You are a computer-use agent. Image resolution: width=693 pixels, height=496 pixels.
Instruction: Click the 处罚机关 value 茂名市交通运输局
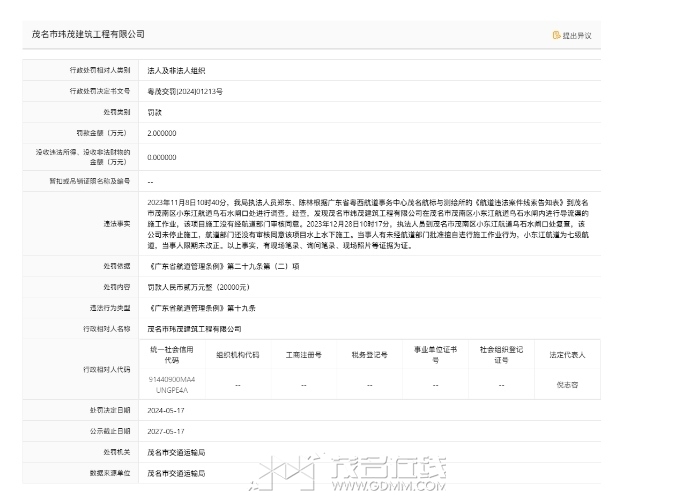[x=176, y=452]
